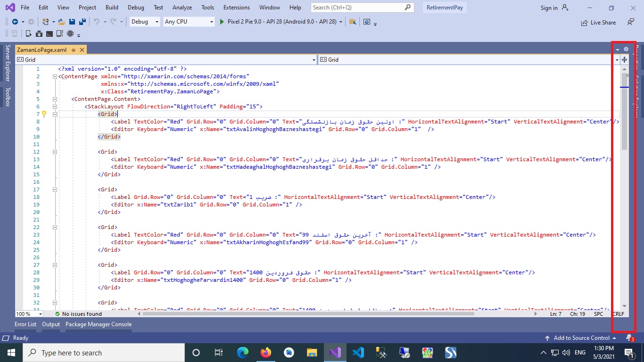Click the Open File folder icon

point(63,22)
